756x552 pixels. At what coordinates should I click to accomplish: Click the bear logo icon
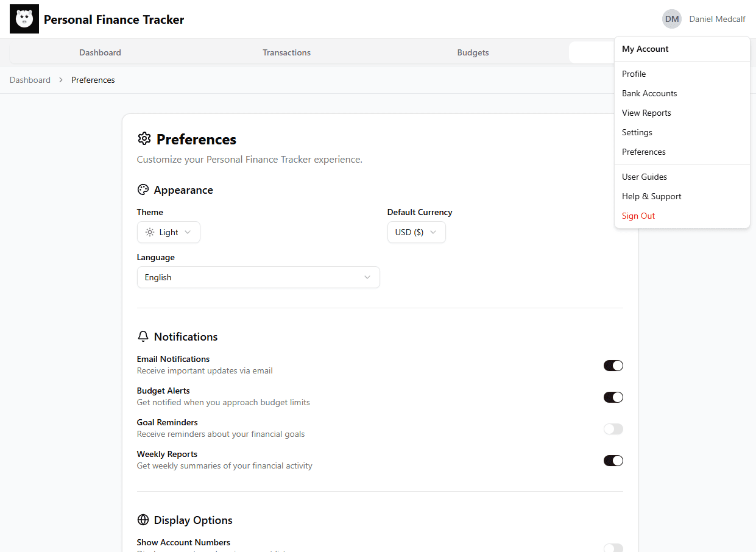24,19
